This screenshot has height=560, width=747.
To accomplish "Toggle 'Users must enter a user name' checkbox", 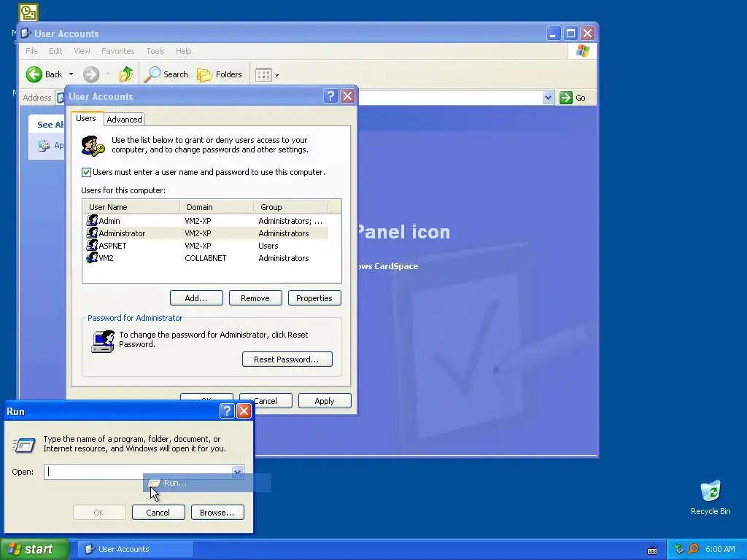I will [86, 172].
